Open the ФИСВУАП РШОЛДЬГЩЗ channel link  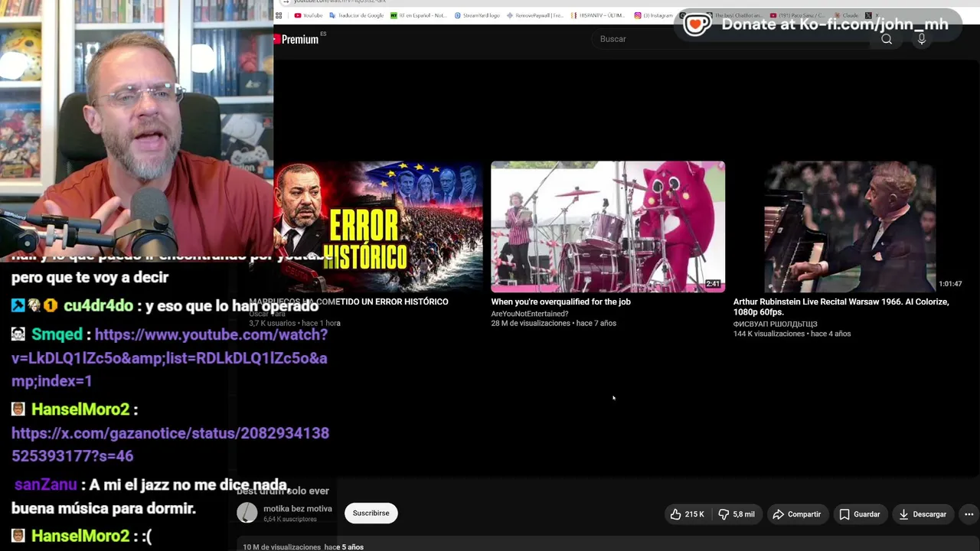coord(775,324)
